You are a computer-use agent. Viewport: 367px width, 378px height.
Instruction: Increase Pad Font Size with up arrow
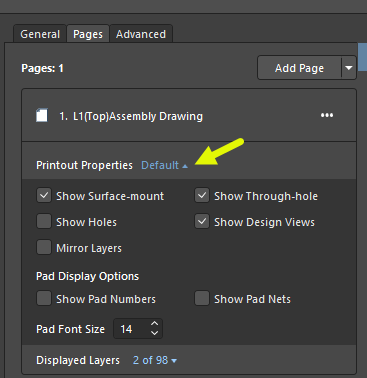pos(154,324)
